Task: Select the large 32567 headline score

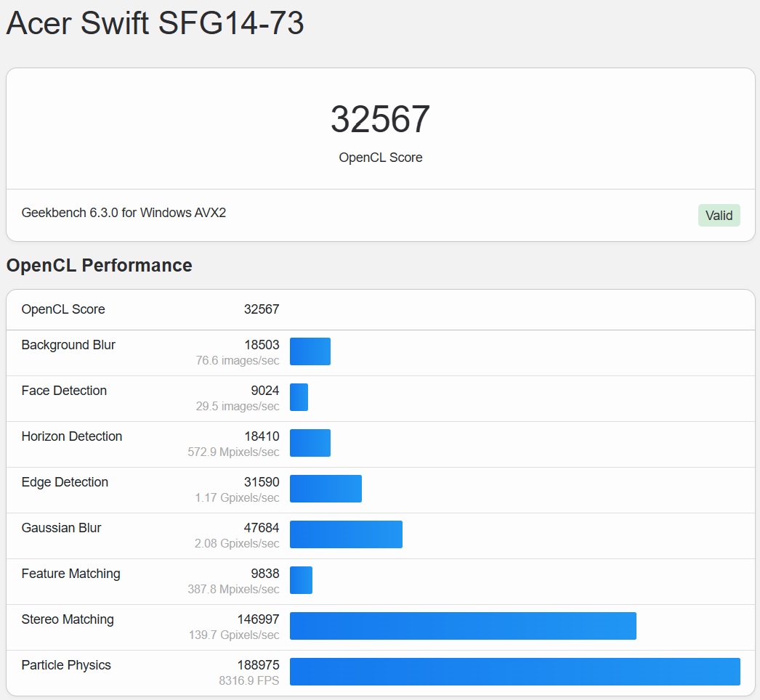Action: click(381, 119)
